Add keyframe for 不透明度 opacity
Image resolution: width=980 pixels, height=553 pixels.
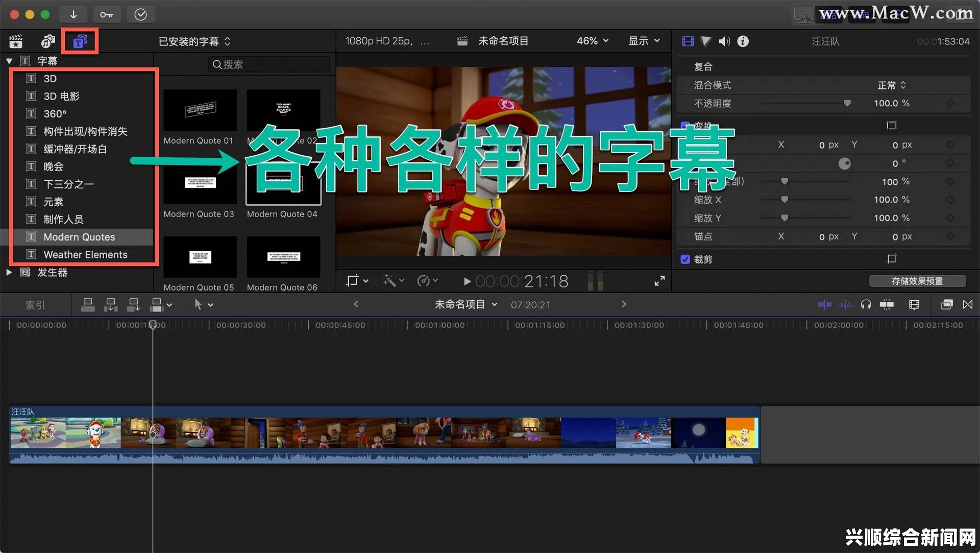click(x=950, y=103)
